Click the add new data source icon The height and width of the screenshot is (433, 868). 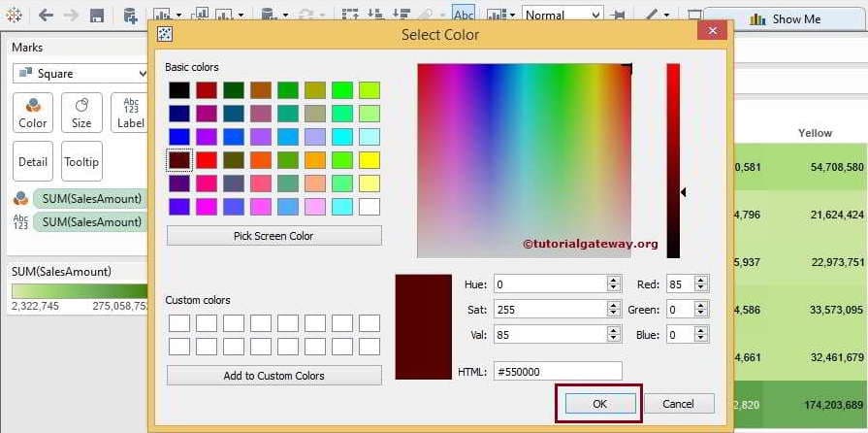(131, 15)
